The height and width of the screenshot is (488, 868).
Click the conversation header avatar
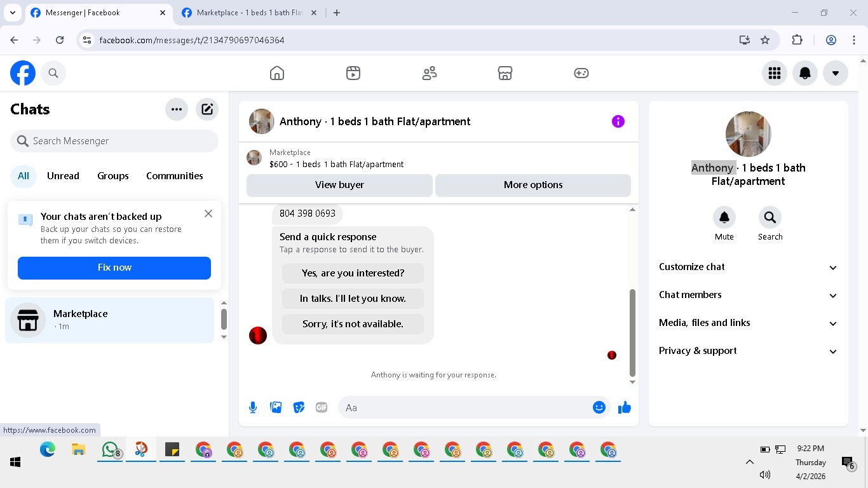[x=262, y=121]
